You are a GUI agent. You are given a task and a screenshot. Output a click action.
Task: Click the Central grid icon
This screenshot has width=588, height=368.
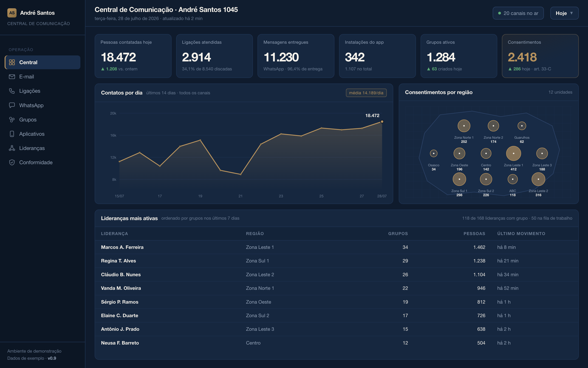[12, 62]
